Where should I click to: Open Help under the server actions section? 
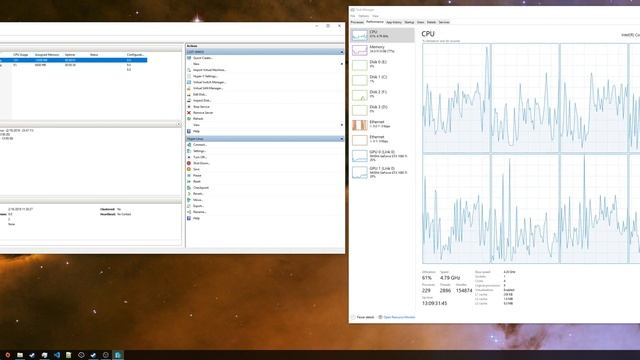196,131
